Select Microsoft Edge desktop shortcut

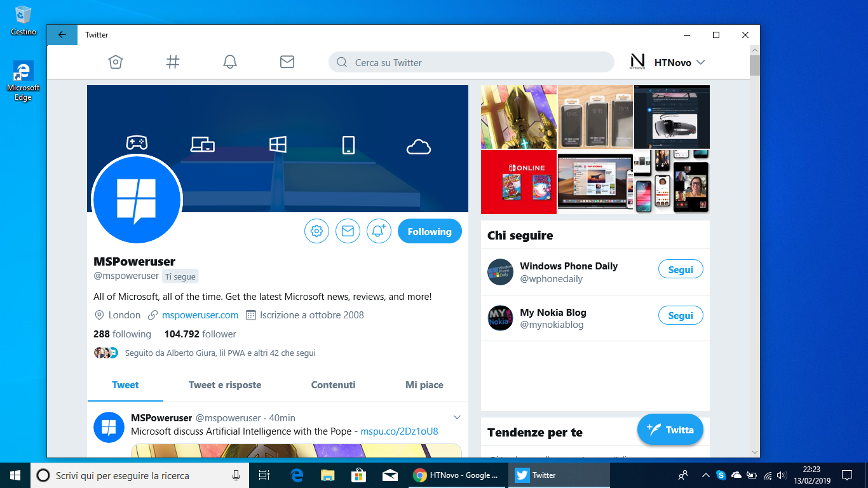pos(24,81)
